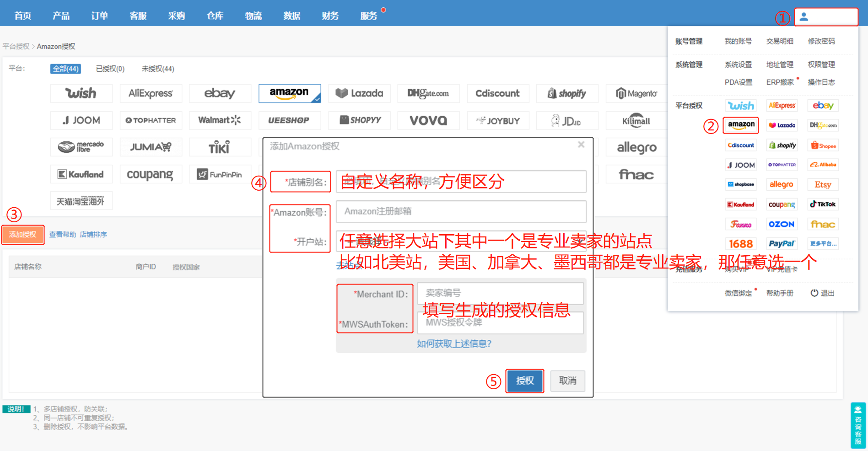Click the TikTok platform icon
Viewport: 868px width, 451px height.
(x=823, y=204)
